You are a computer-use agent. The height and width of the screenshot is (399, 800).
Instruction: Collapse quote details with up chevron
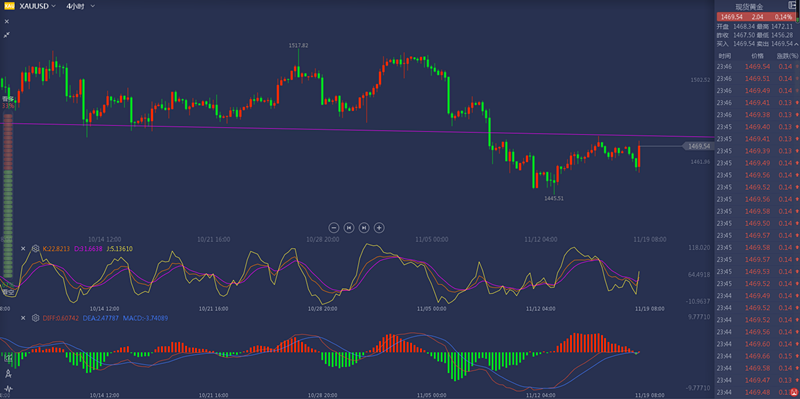pos(796,44)
